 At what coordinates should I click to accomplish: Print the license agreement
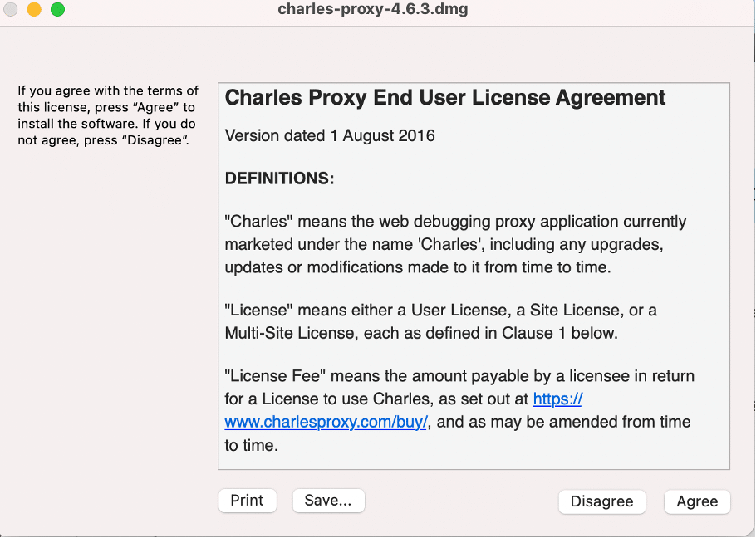click(247, 500)
